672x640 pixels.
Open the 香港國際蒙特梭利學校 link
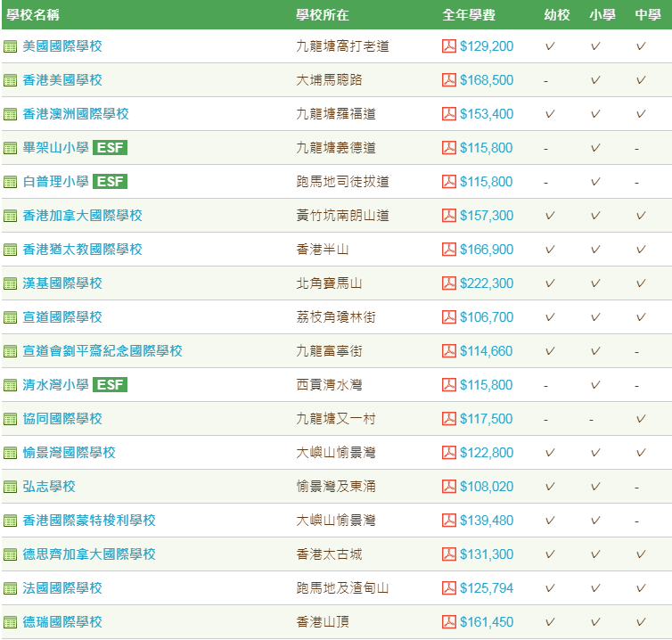[x=89, y=520]
